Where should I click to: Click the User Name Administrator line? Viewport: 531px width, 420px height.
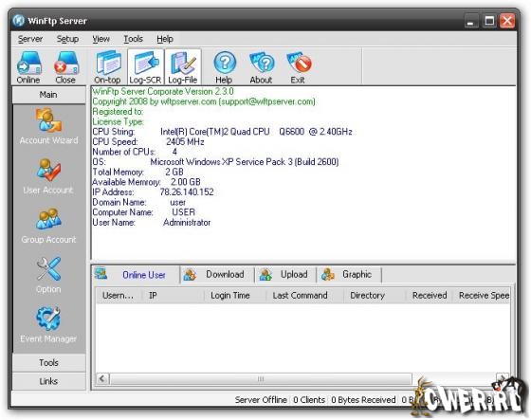[152, 223]
